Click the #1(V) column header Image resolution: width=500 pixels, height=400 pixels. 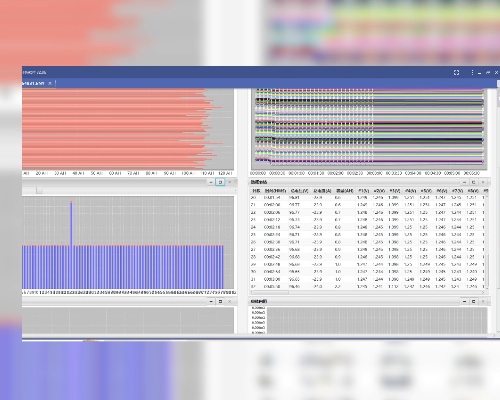point(363,191)
